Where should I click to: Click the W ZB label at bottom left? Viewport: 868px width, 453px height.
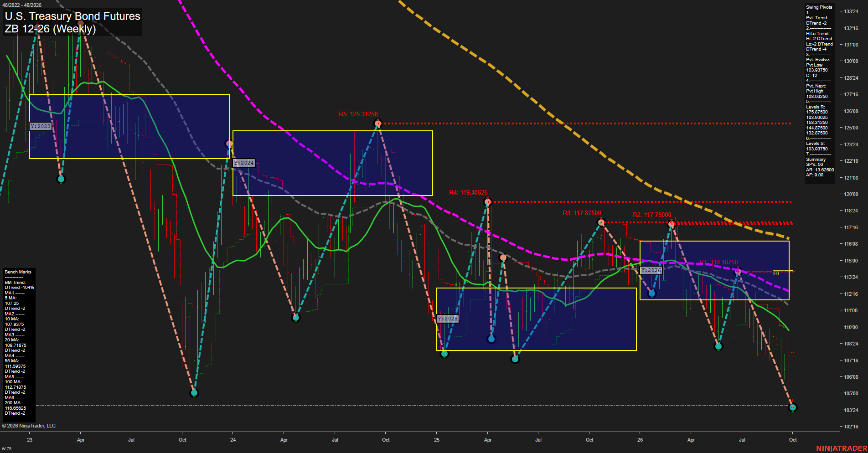click(x=6, y=449)
